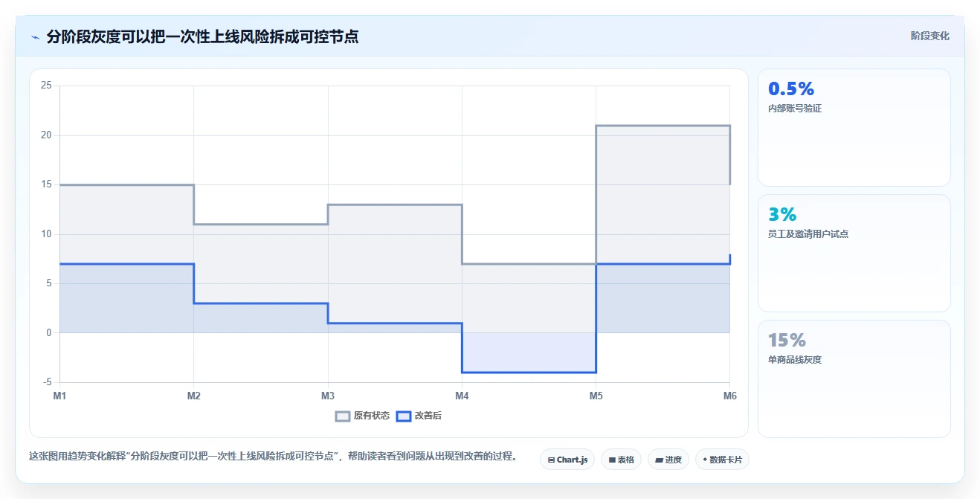
Task: Open the 3% 员工及邀请用户试点 card
Action: point(854,253)
